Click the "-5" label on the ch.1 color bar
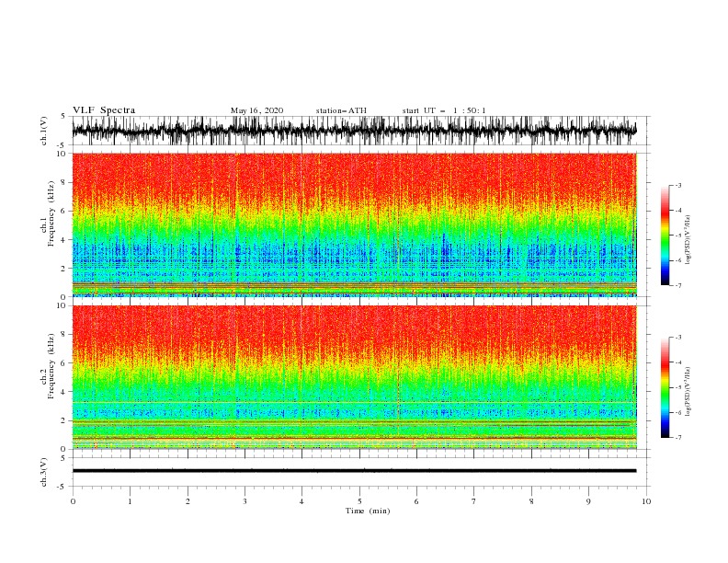 [677, 236]
